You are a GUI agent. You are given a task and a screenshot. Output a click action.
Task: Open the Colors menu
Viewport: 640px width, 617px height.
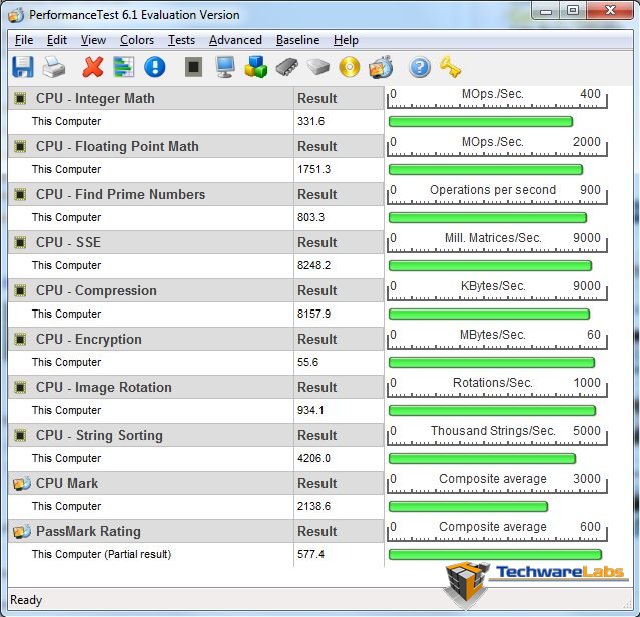tap(137, 40)
